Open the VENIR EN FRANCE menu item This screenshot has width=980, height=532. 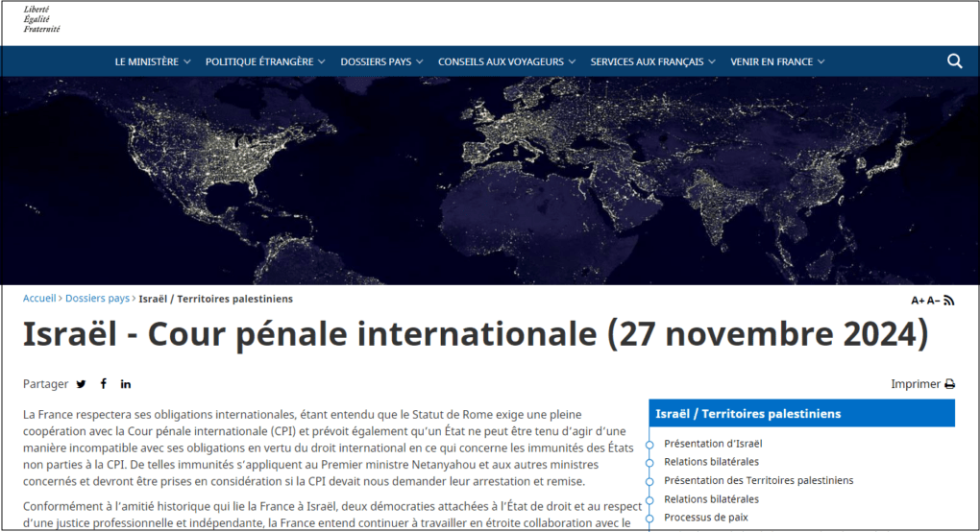pos(772,61)
